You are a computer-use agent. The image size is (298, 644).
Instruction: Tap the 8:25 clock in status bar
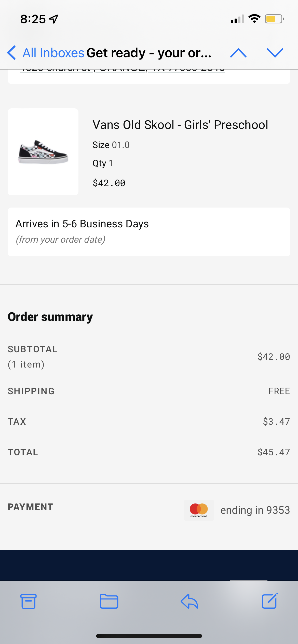point(33,19)
